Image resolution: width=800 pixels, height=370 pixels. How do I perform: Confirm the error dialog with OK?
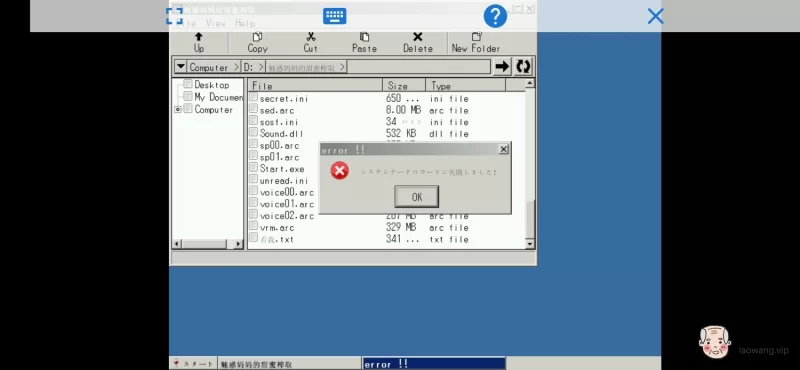pyautogui.click(x=416, y=196)
